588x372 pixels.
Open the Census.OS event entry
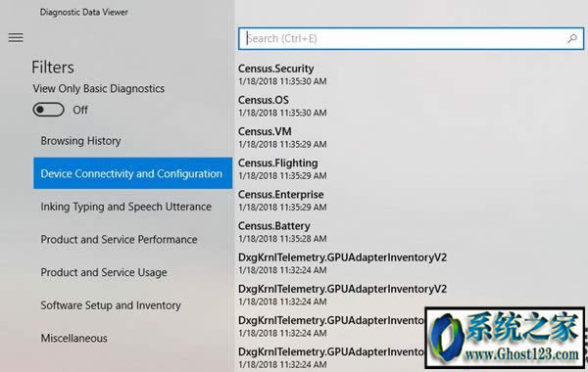point(282,106)
